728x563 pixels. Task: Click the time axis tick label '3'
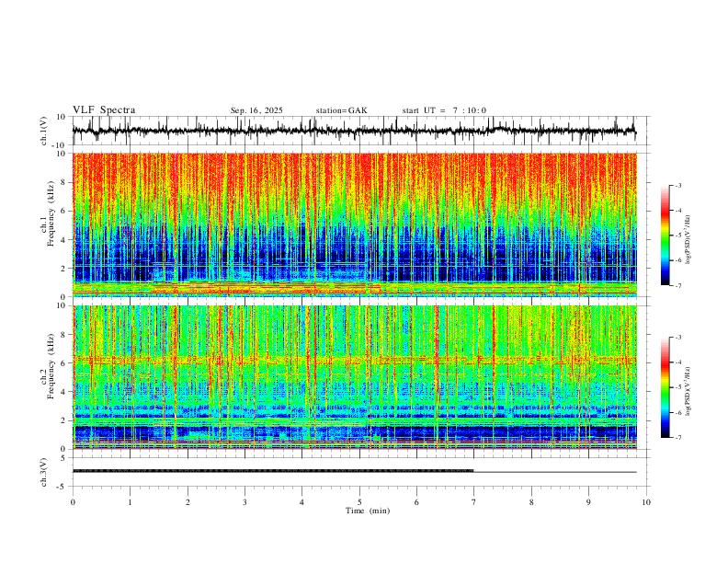click(245, 502)
